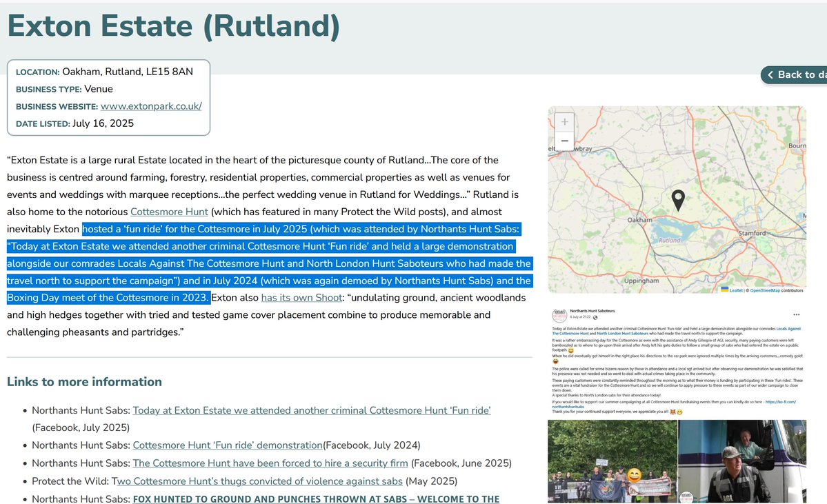Open the www.extonpark.co.uk/ website link
This screenshot has width=827, height=504.
151,106
